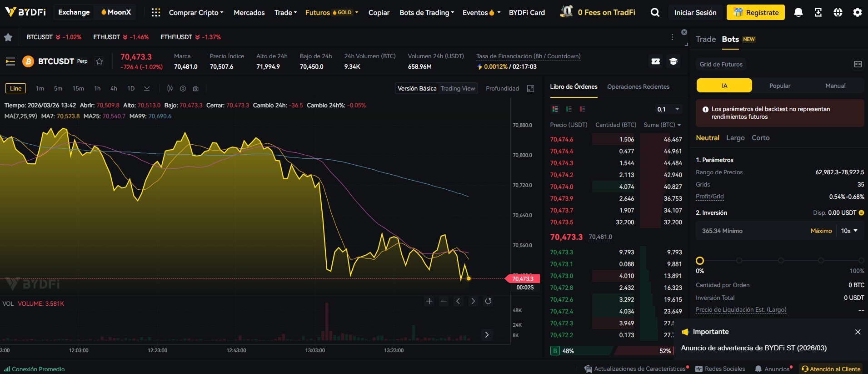Expand the Bots de Trading dropdown
The width and height of the screenshot is (868, 374).
pos(427,13)
